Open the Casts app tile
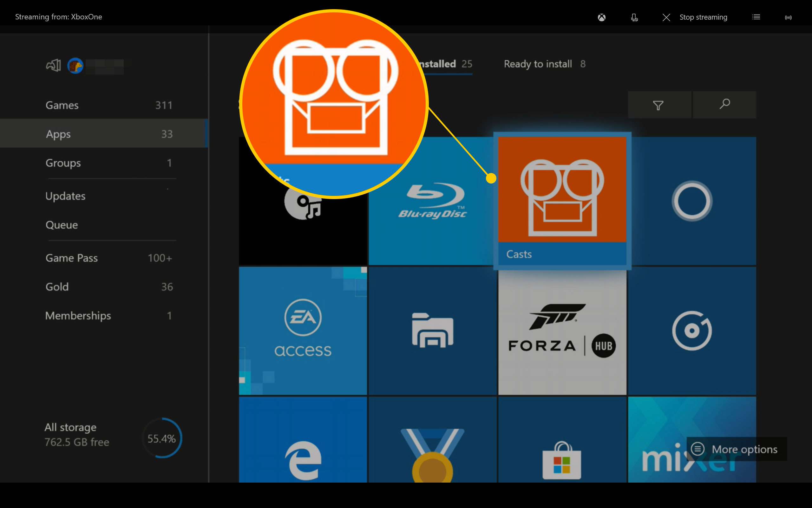The width and height of the screenshot is (812, 508). coord(562,201)
